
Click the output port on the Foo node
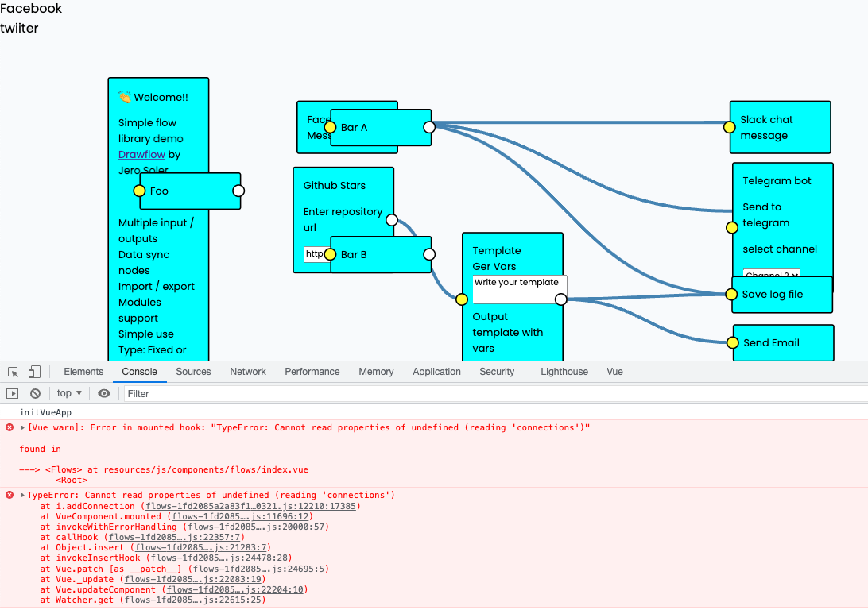(x=238, y=191)
